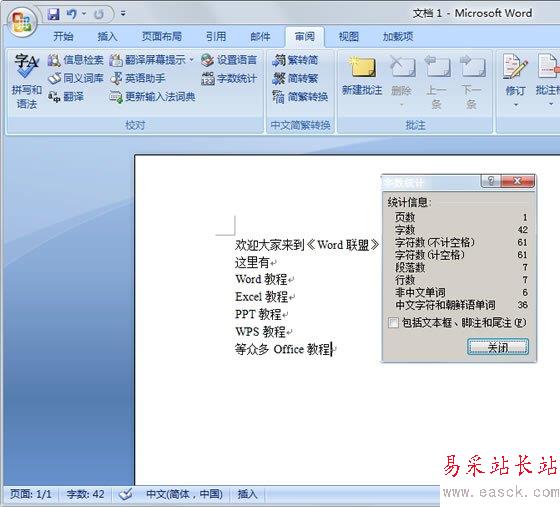Toggle 插入 overtype mode in status bar

pos(247,494)
